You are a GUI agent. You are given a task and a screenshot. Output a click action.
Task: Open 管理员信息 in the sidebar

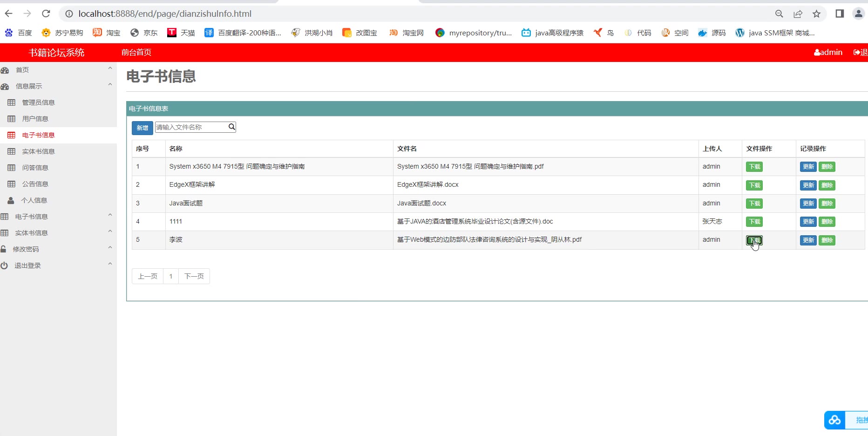click(x=38, y=102)
